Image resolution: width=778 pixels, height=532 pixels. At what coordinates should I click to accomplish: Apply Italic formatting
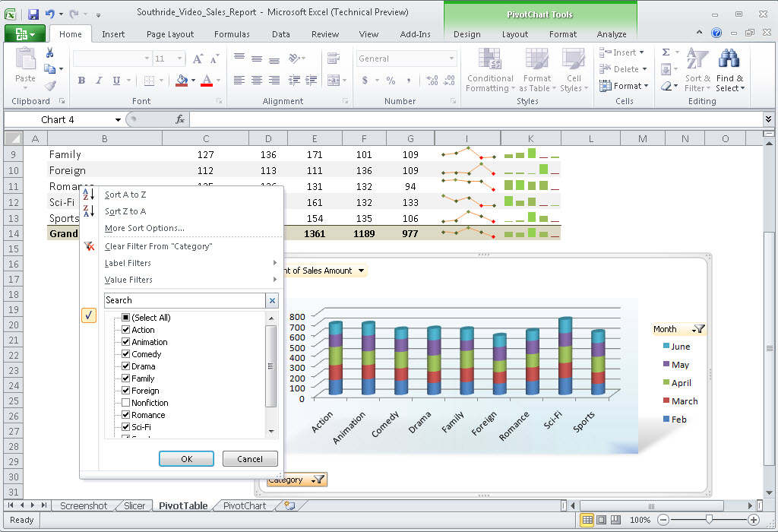99,81
